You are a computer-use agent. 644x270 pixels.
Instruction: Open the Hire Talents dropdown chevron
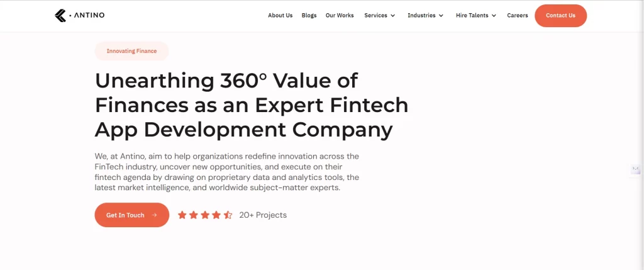(x=494, y=16)
